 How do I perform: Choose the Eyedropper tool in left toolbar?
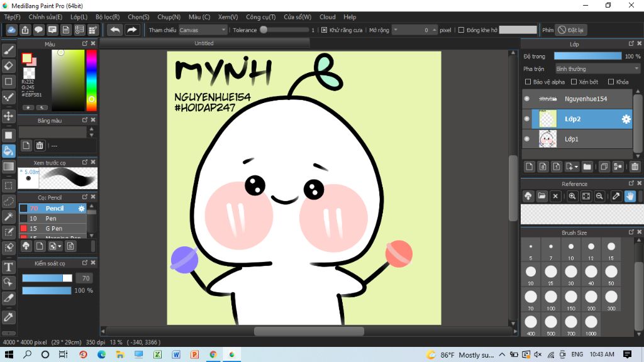pyautogui.click(x=9, y=317)
